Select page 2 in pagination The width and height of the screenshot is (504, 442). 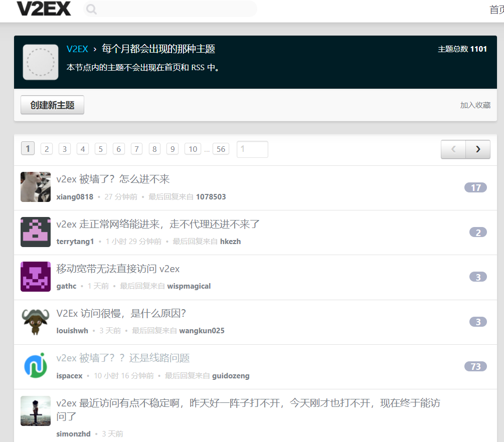tap(47, 149)
